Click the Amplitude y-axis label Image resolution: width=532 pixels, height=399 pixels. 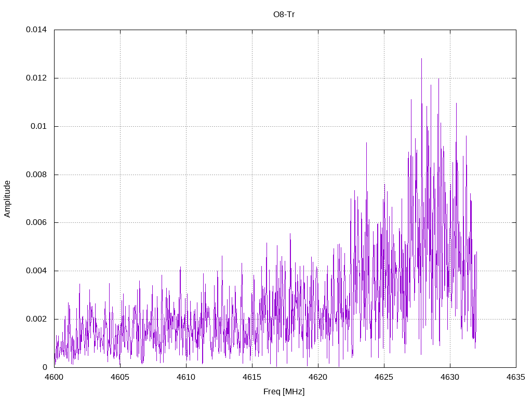tap(7, 199)
